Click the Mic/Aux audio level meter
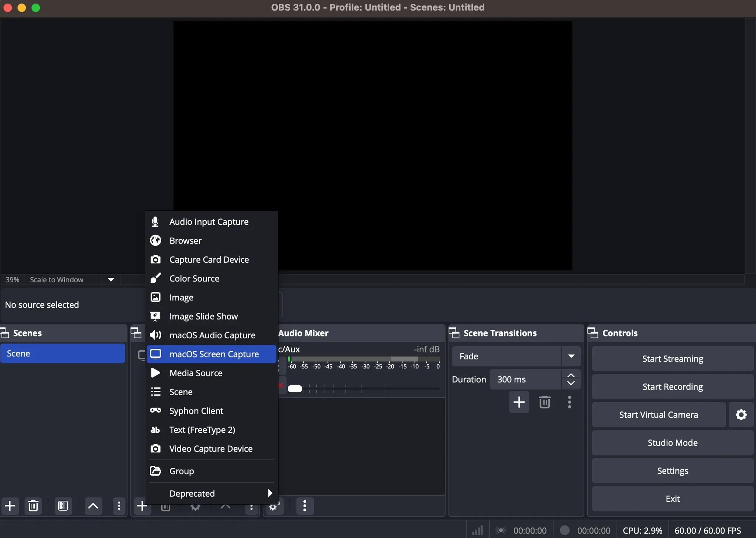 [364, 359]
